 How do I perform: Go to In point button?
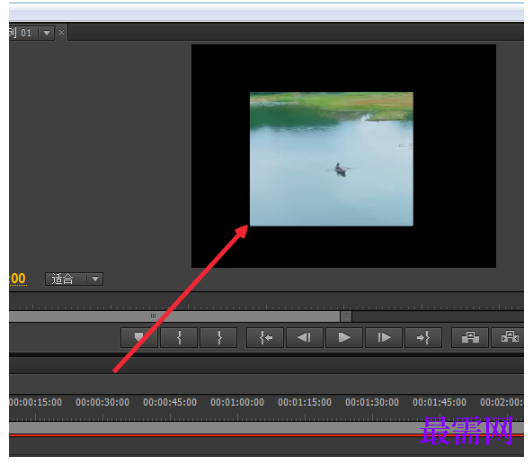coord(265,337)
